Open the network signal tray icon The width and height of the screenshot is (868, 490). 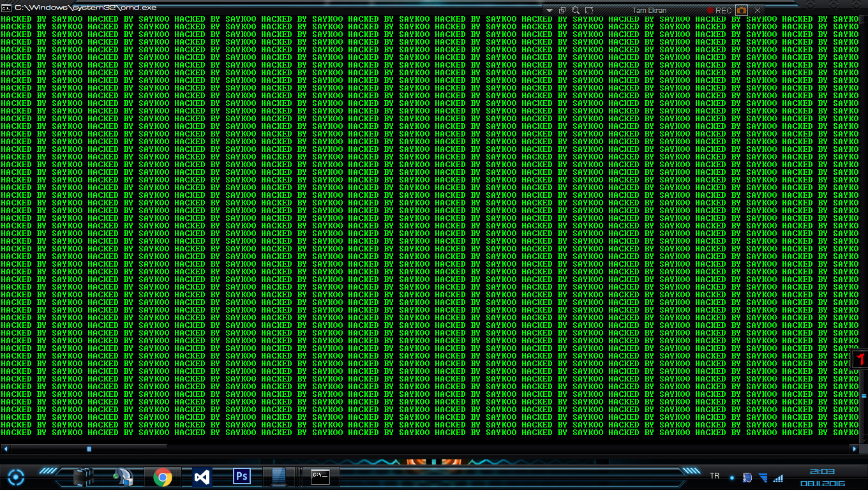(x=778, y=478)
